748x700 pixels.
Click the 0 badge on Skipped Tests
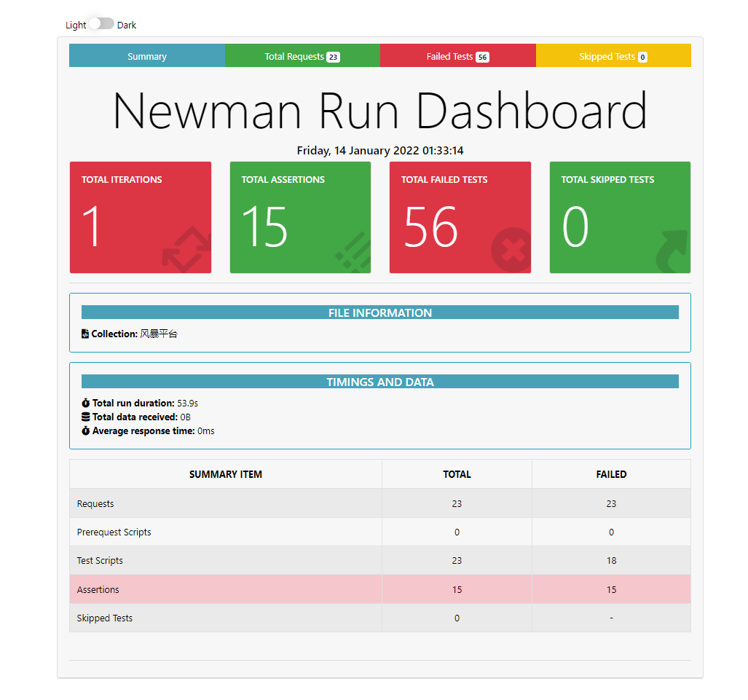(642, 58)
